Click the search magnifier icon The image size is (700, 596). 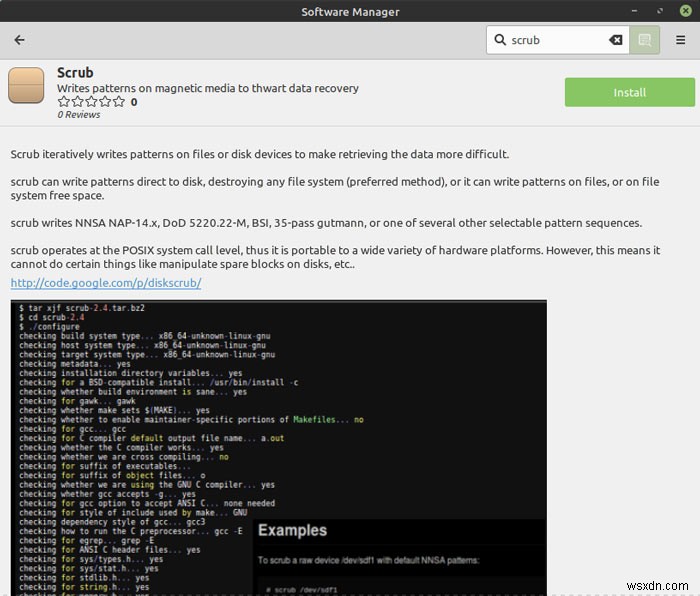(x=500, y=40)
